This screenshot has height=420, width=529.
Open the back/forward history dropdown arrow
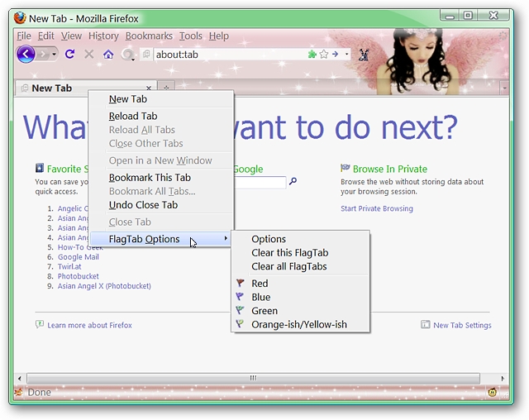point(54,55)
